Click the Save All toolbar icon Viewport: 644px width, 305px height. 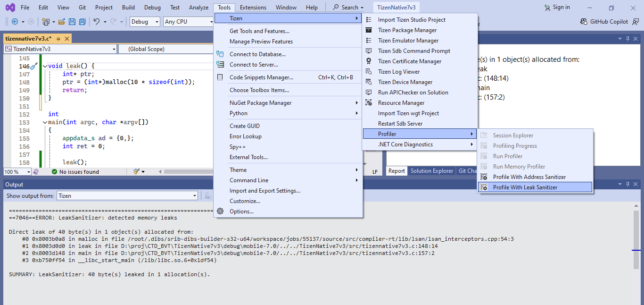coord(82,22)
